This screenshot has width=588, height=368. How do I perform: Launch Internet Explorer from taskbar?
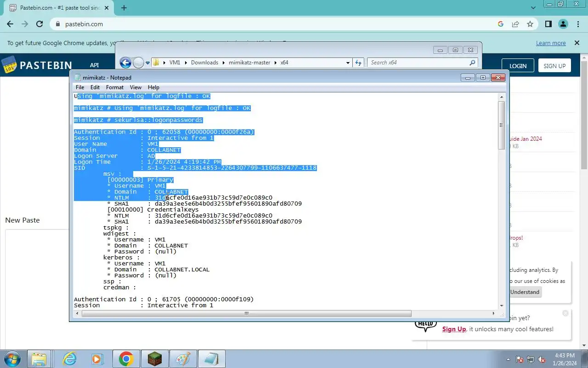pyautogui.click(x=70, y=359)
